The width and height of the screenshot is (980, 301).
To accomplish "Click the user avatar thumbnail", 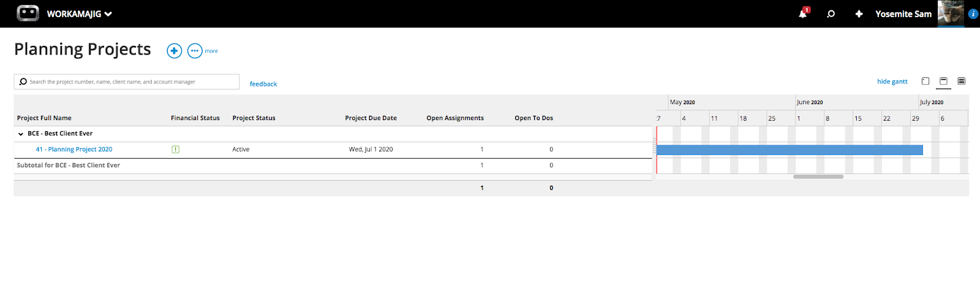I will (951, 13).
